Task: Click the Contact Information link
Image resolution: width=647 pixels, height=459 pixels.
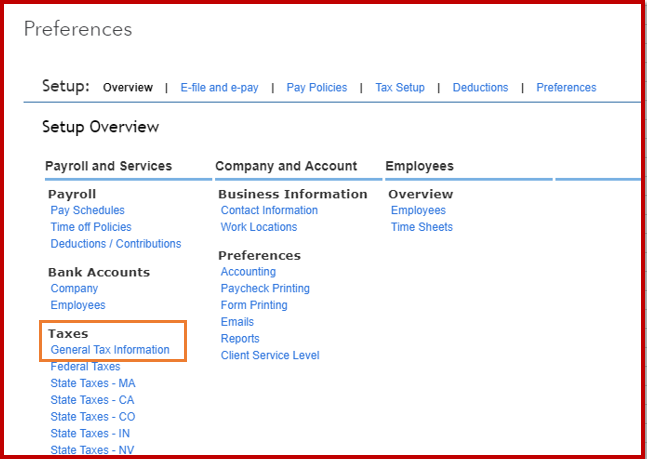Action: [269, 211]
